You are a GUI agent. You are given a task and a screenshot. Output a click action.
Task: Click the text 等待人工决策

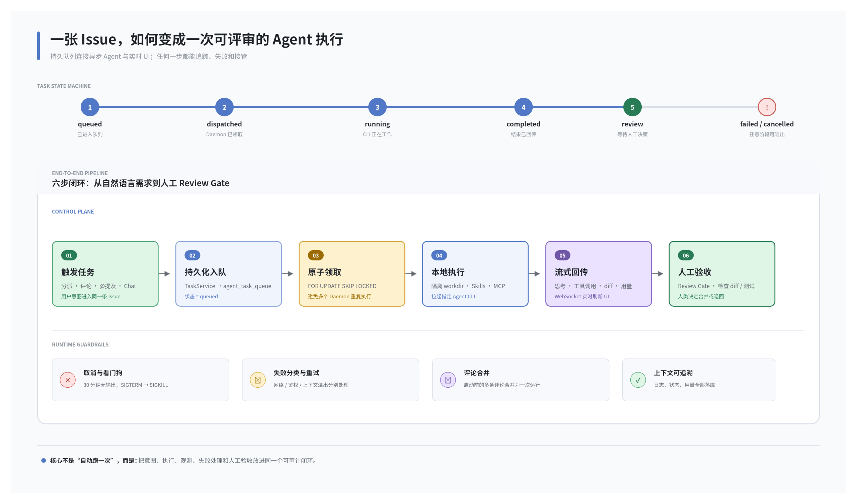[633, 134]
